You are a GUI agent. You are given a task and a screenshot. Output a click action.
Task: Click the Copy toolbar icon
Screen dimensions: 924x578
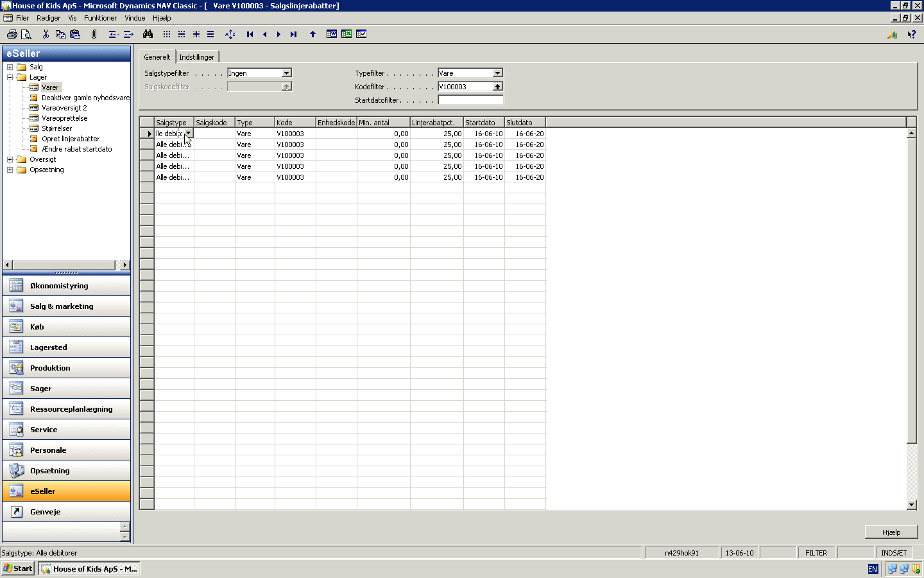click(x=60, y=34)
